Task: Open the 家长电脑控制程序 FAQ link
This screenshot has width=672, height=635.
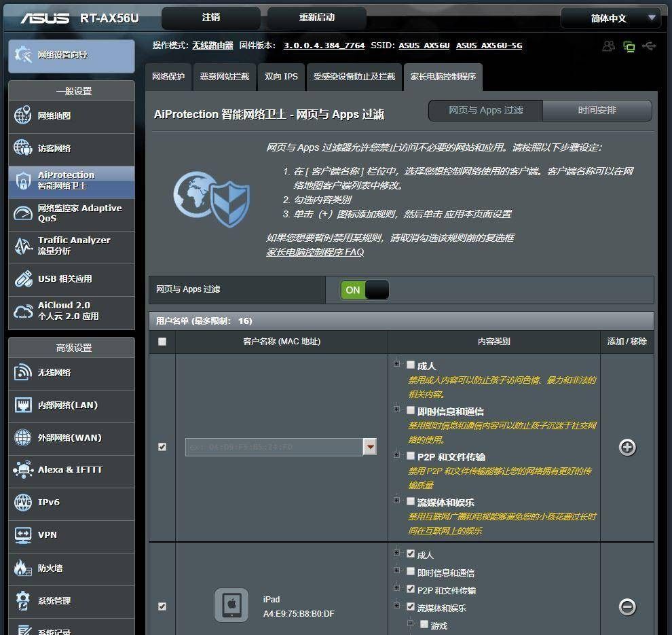Action: (x=315, y=252)
